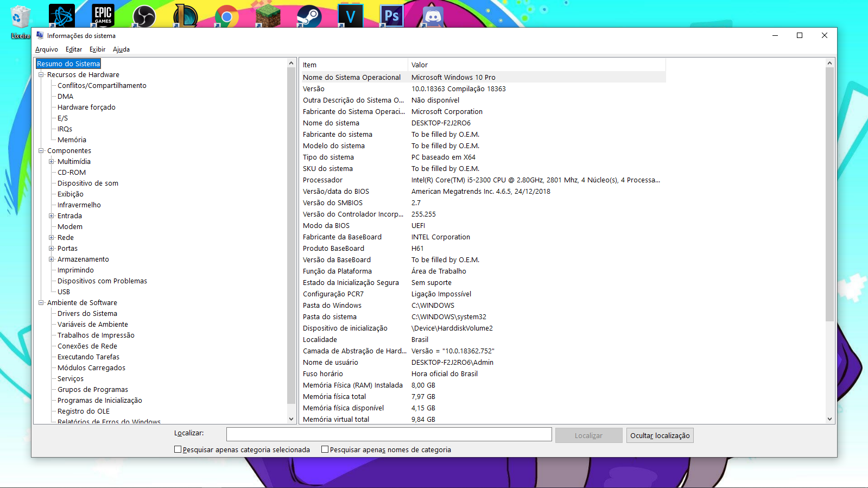Select Resumo do Sistema in the tree
Viewport: 868px width, 488px height.
point(68,64)
